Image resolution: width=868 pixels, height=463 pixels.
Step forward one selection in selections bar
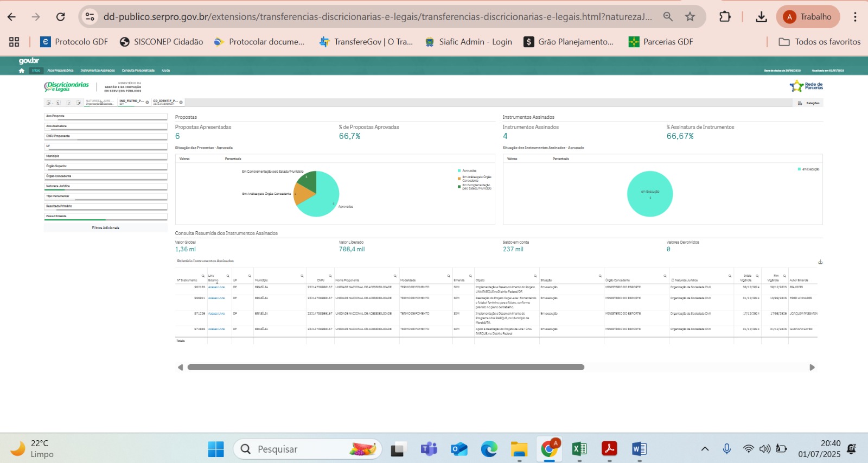68,103
